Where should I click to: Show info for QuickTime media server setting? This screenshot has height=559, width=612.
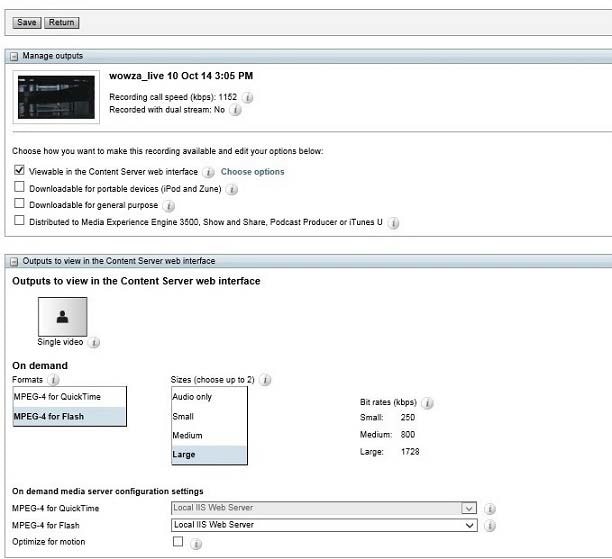tap(490, 509)
